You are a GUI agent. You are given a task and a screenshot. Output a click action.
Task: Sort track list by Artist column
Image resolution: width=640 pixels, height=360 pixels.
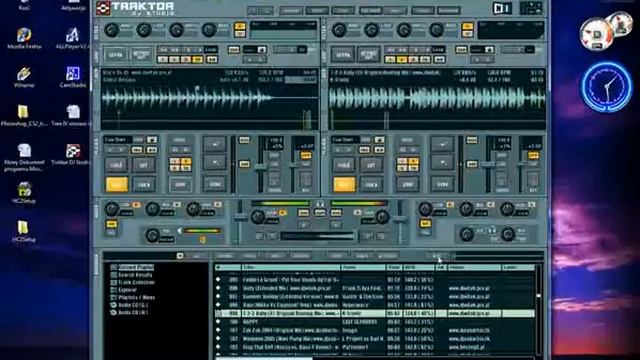coord(363,267)
